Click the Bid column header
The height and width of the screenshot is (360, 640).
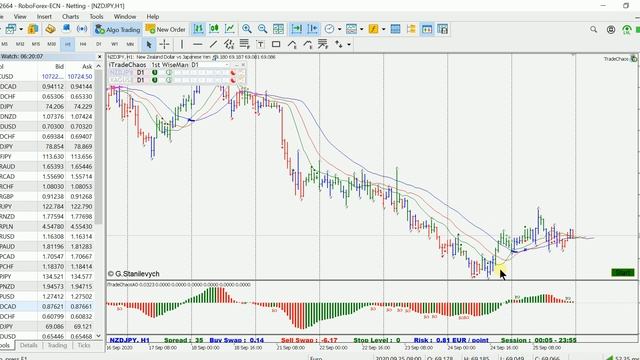(60, 67)
